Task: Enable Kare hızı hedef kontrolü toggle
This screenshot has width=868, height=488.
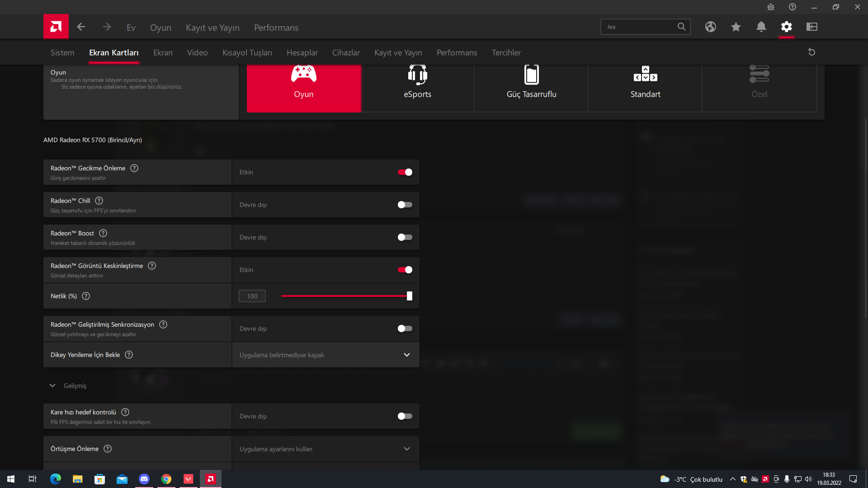Action: (405, 416)
